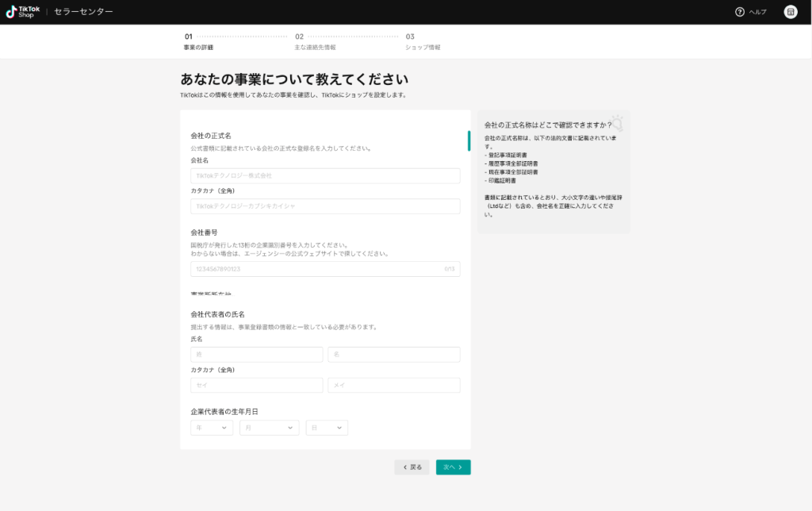This screenshot has height=511, width=812.
Task: Open the ヘルプ question mark icon
Action: [x=740, y=12]
